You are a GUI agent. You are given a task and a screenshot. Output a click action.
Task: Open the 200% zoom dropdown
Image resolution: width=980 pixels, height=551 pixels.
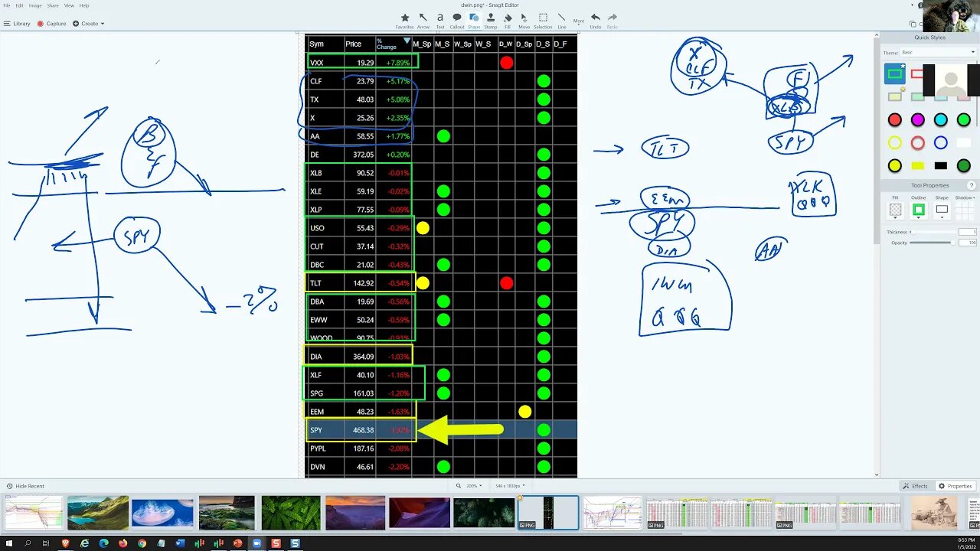(470, 486)
